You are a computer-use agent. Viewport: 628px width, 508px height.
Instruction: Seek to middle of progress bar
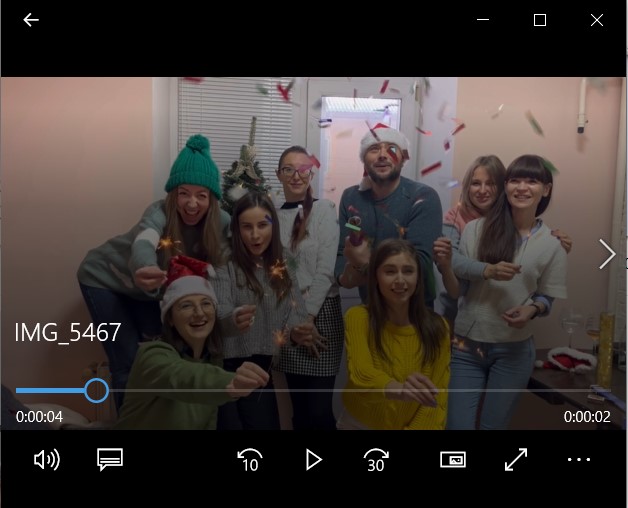314,390
